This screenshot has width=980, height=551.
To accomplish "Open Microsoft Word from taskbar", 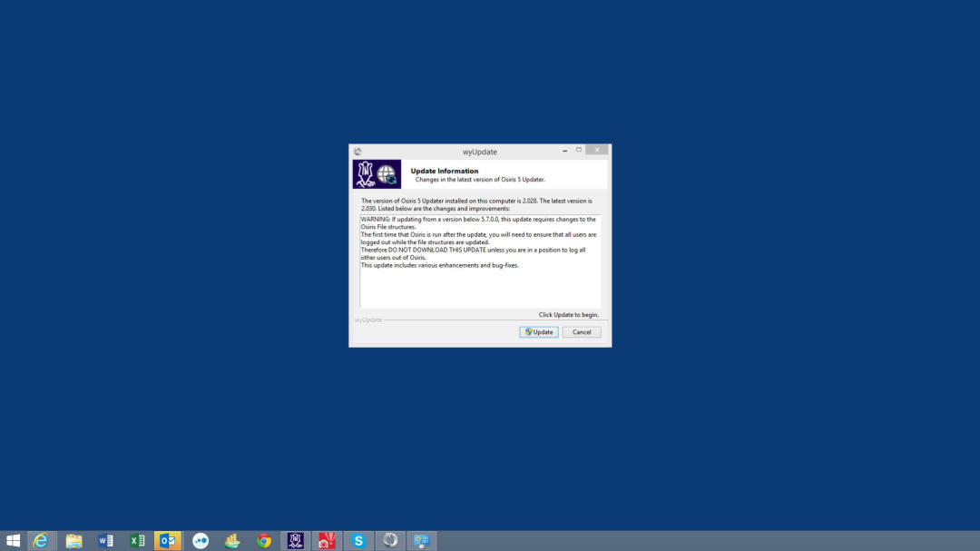I will click(105, 541).
